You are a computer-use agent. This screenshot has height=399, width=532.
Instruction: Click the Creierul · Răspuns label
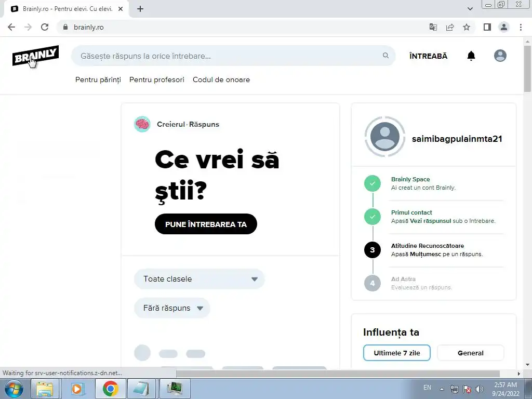(x=188, y=125)
